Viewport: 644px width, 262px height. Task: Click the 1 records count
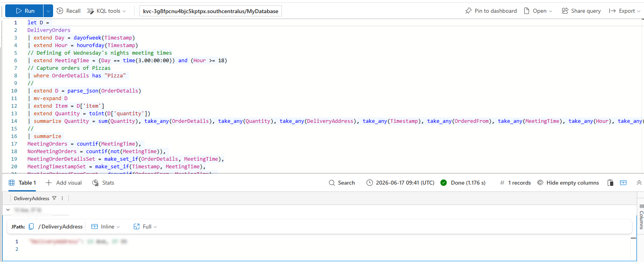coord(515,183)
